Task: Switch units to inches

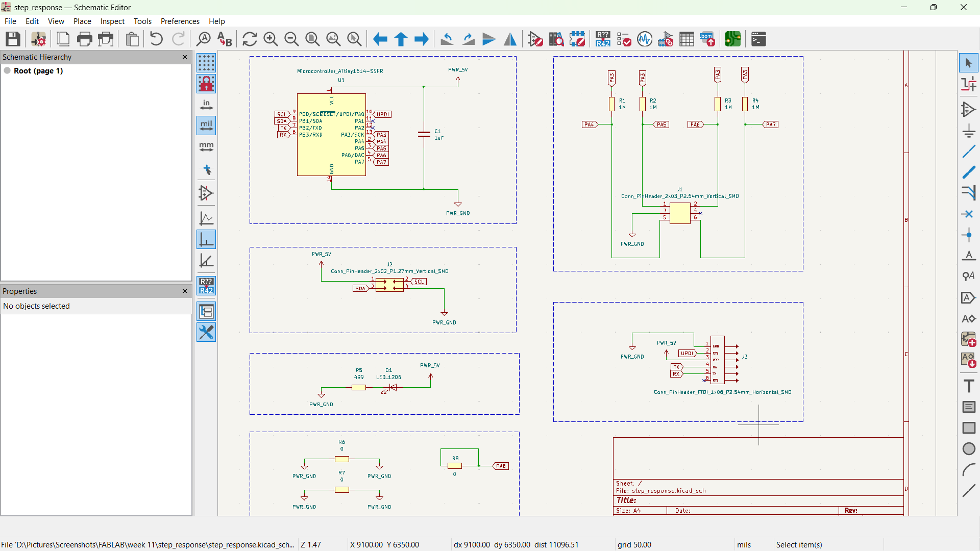Action: tap(206, 105)
